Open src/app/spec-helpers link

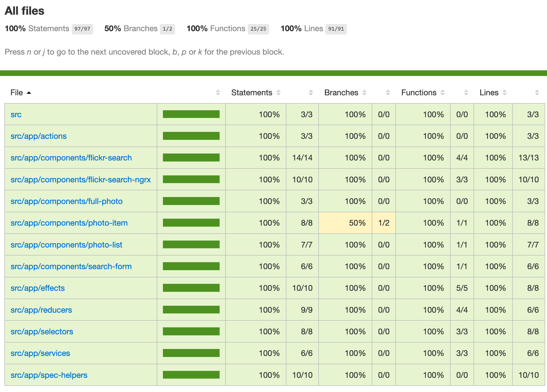point(49,375)
